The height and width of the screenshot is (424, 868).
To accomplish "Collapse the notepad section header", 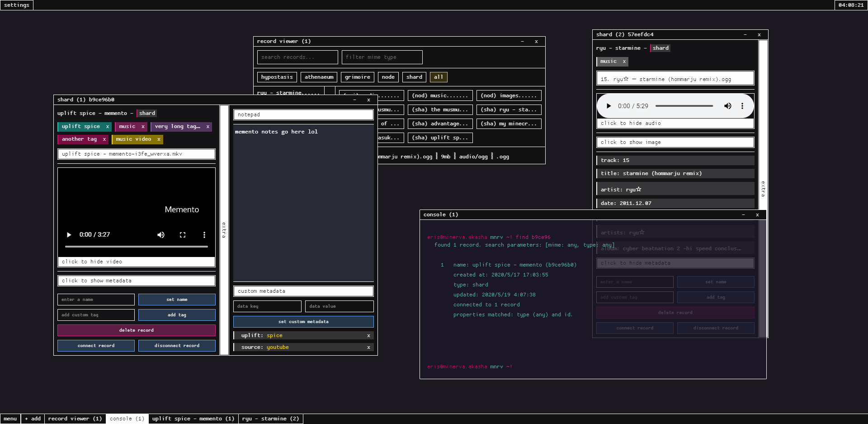I will [x=303, y=114].
